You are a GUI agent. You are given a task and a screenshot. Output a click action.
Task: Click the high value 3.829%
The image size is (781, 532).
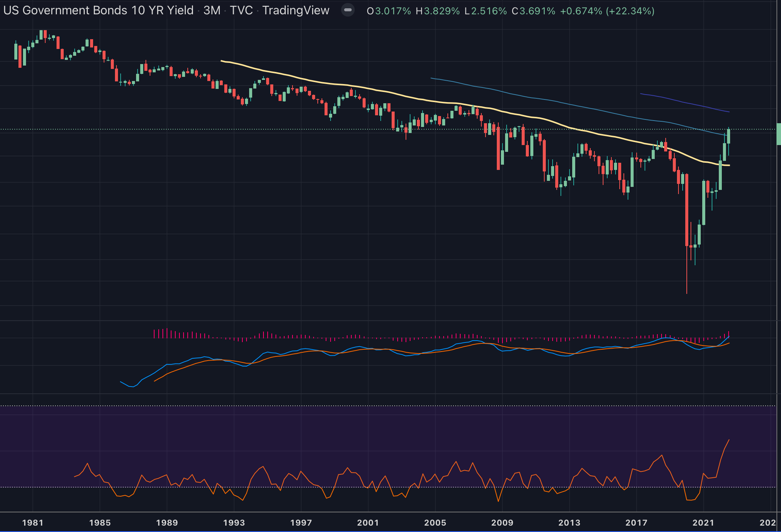pyautogui.click(x=442, y=11)
